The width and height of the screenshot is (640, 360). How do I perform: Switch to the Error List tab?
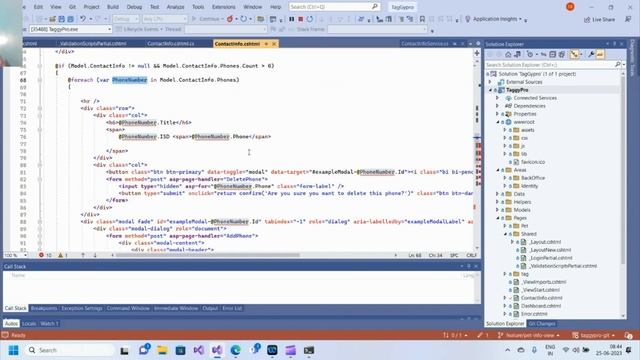click(x=232, y=308)
